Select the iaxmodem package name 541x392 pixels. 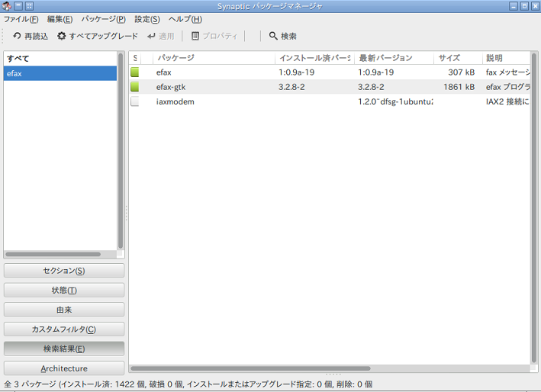coord(176,101)
